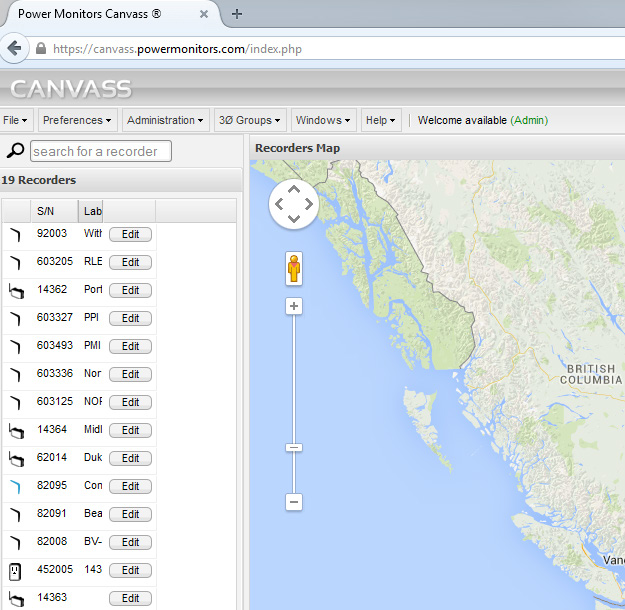Image resolution: width=625 pixels, height=610 pixels.
Task: Click Edit for recorder 603125
Action: click(130, 402)
